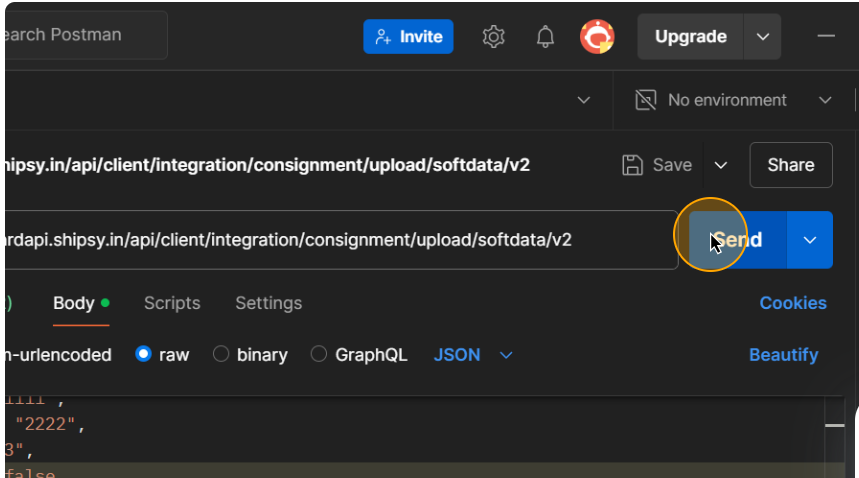This screenshot has height=478, width=859.
Task: Open the No environment selector
Action: pyautogui.click(x=734, y=100)
